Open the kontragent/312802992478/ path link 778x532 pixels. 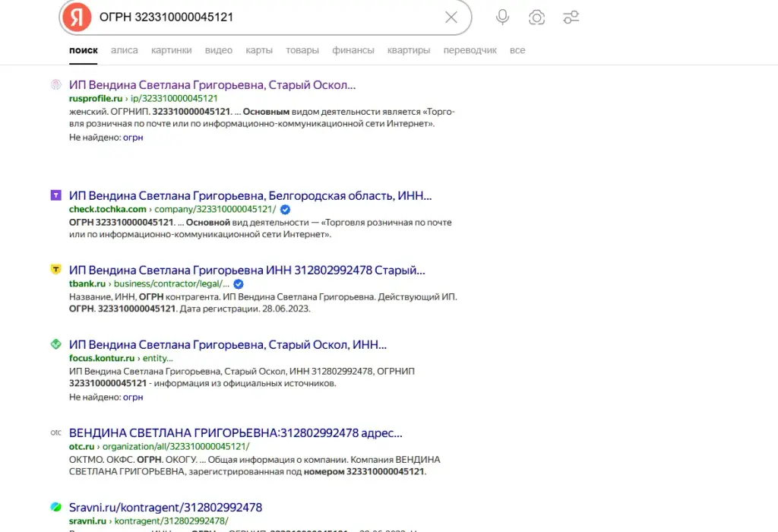pos(172,521)
